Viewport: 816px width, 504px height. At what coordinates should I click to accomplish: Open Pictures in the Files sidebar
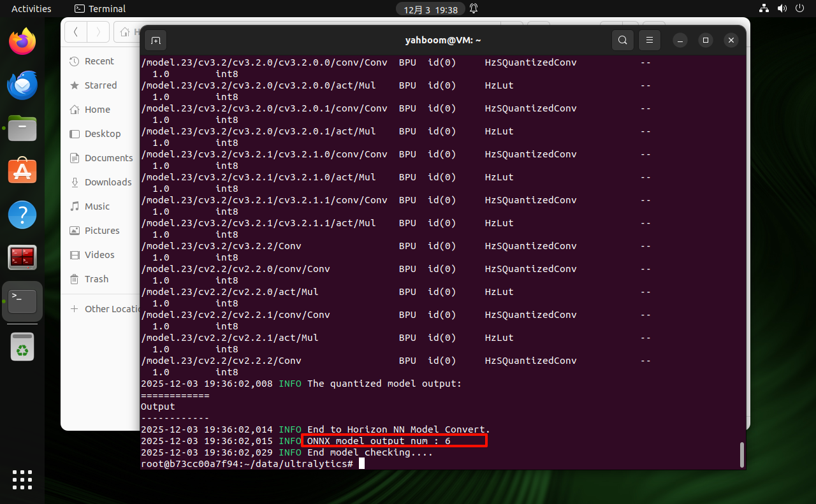click(102, 231)
